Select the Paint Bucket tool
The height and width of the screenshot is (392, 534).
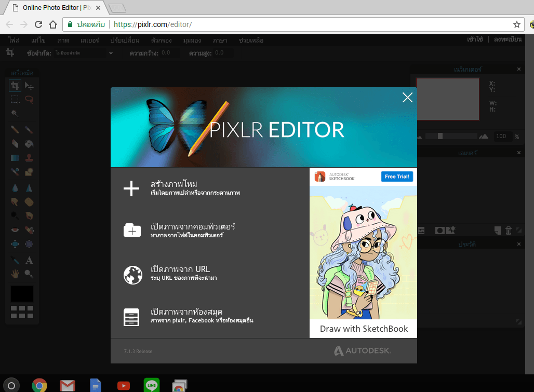[29, 144]
